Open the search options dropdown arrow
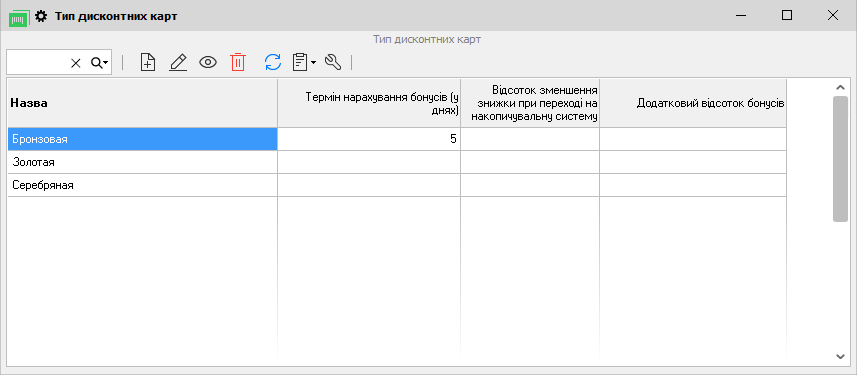The image size is (857, 375). (105, 63)
